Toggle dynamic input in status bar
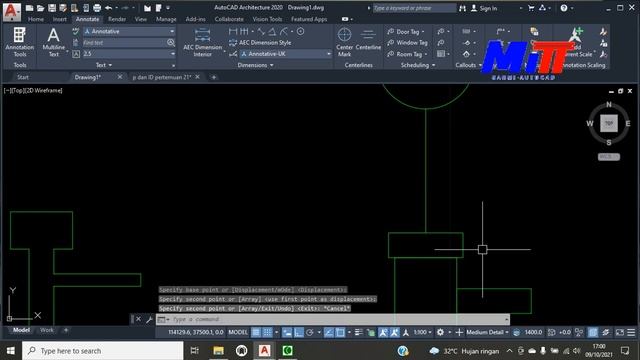Screen dimensions: 640x360 tap(287, 332)
